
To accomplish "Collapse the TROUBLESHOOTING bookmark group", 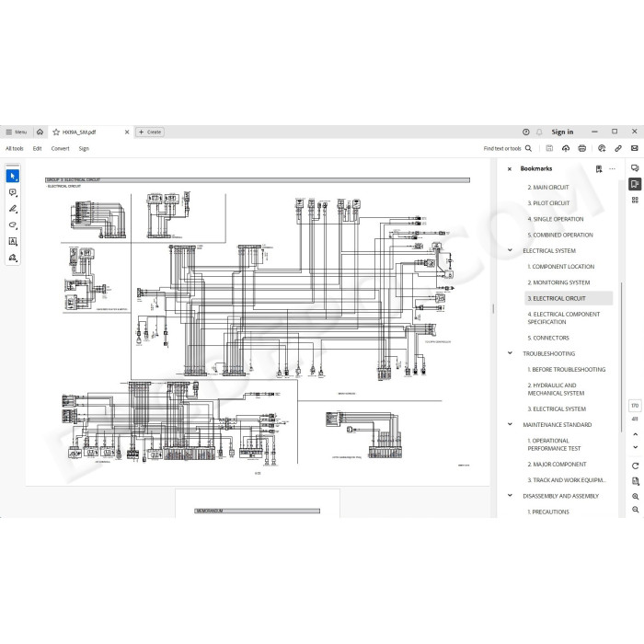I will coord(510,352).
